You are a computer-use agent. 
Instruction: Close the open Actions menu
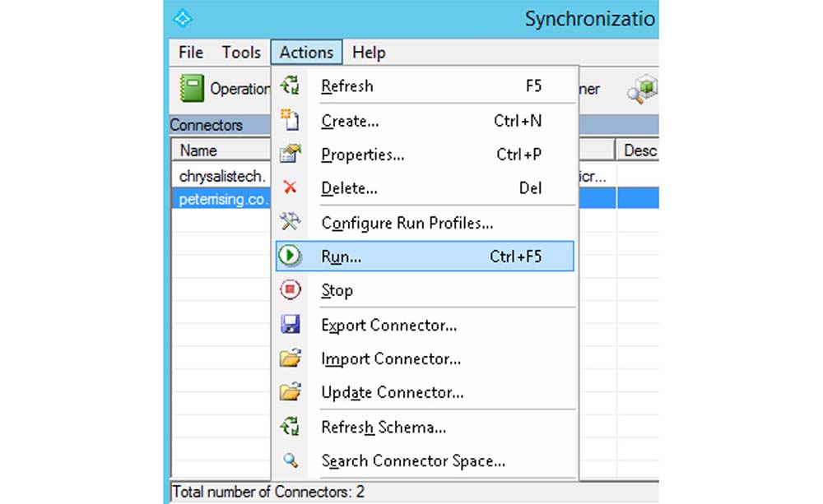tap(306, 53)
